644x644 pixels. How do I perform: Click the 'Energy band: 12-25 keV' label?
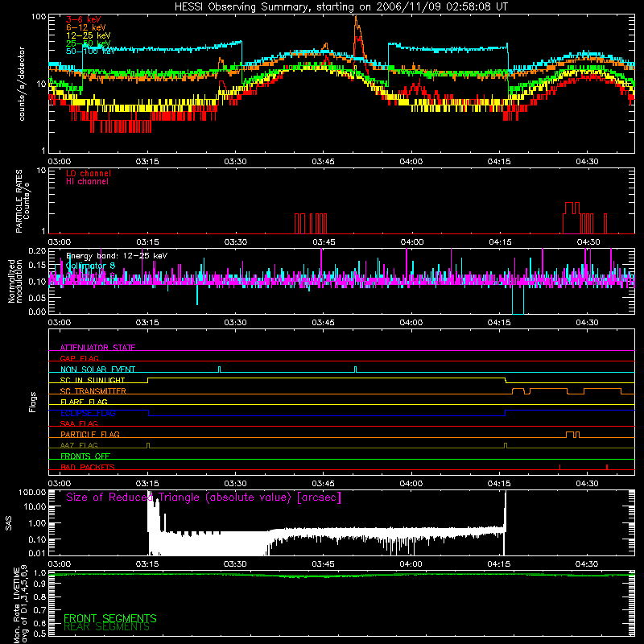pos(117,256)
